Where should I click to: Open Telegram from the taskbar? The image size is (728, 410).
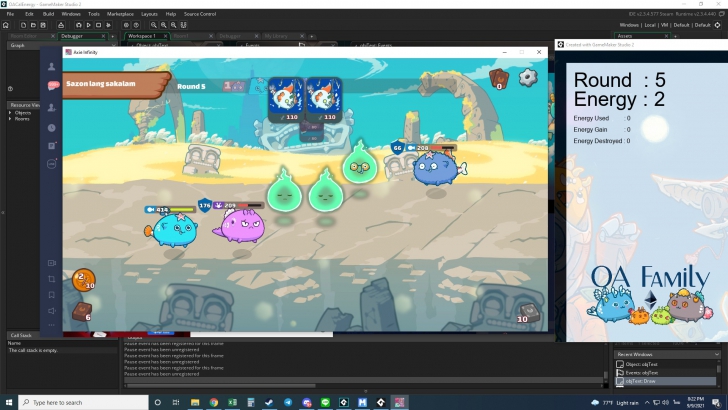click(x=288, y=402)
